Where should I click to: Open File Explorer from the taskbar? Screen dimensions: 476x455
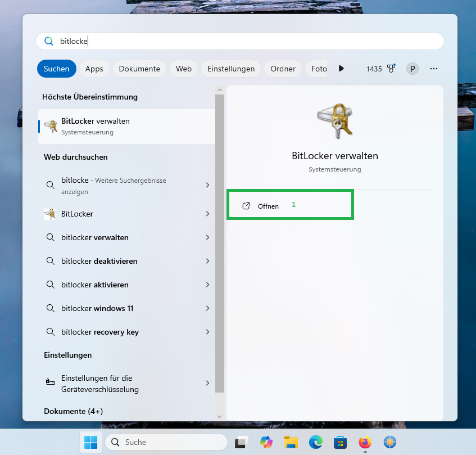point(291,442)
